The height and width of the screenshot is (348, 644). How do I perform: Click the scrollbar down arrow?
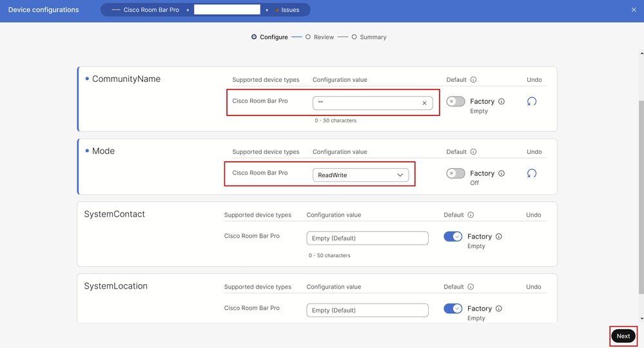click(x=641, y=318)
